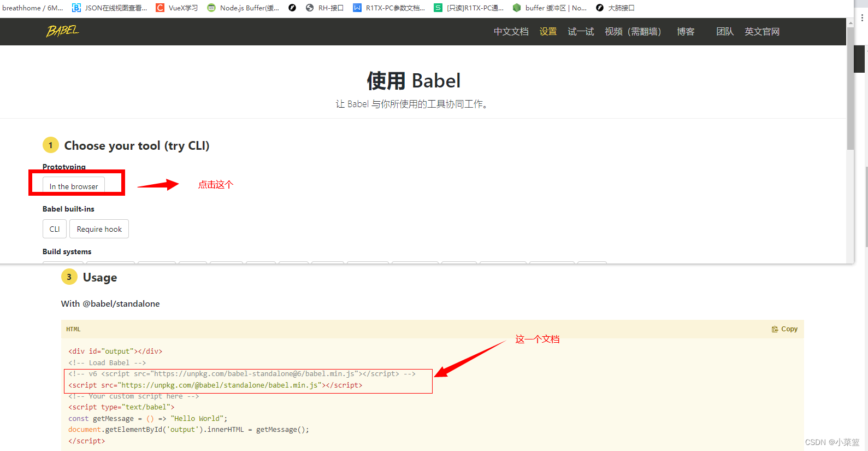The height and width of the screenshot is (451, 868).
Task: Open the Node.js Buffer bookmark
Action: coord(243,8)
